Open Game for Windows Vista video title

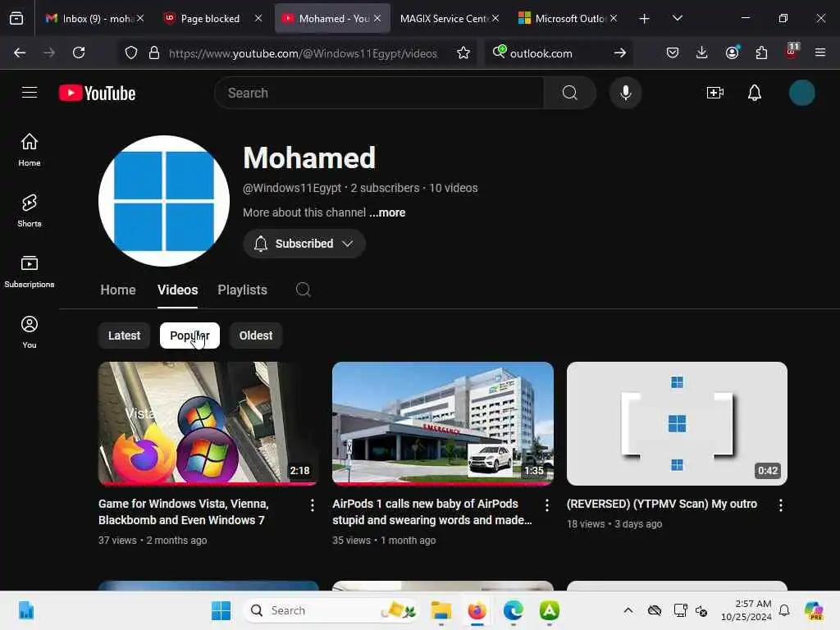point(183,512)
